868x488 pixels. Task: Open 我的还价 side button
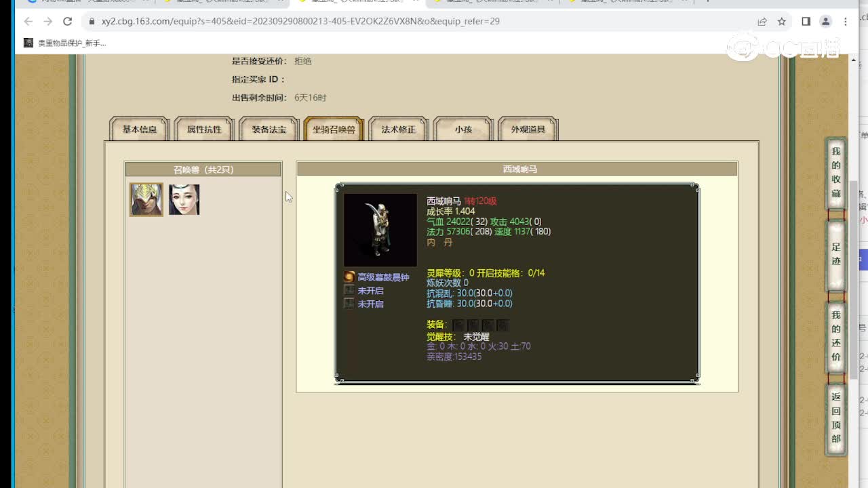click(x=836, y=336)
